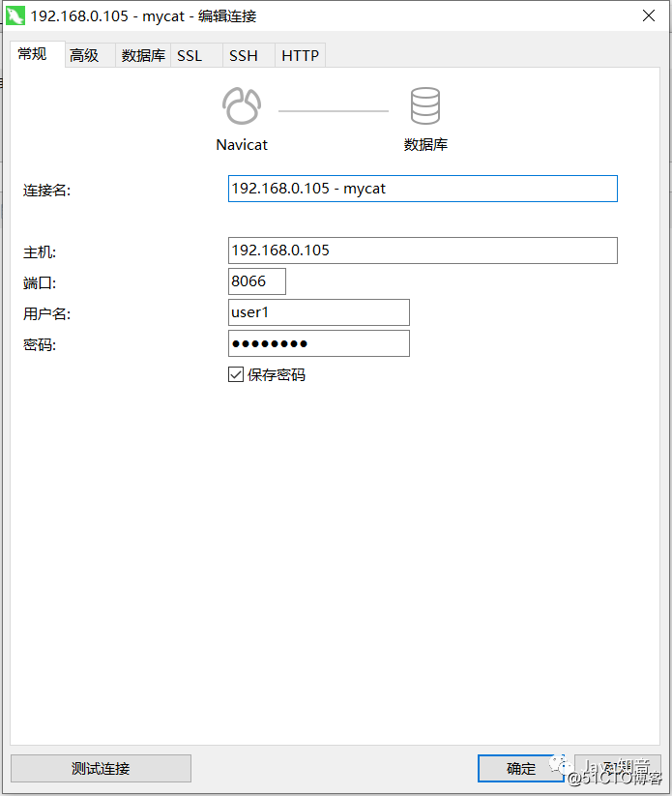Viewport: 672px width, 796px height.
Task: Switch to the SSL tab
Action: tap(196, 55)
